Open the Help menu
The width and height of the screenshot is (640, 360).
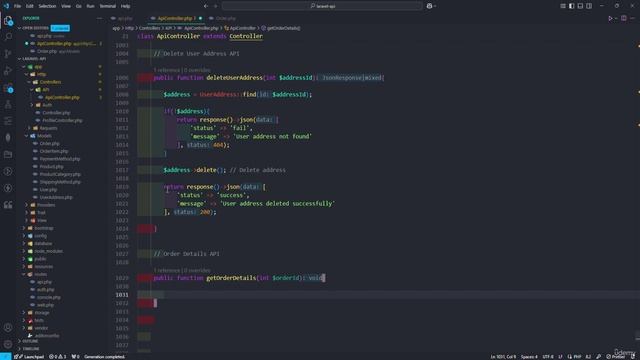[126, 6]
